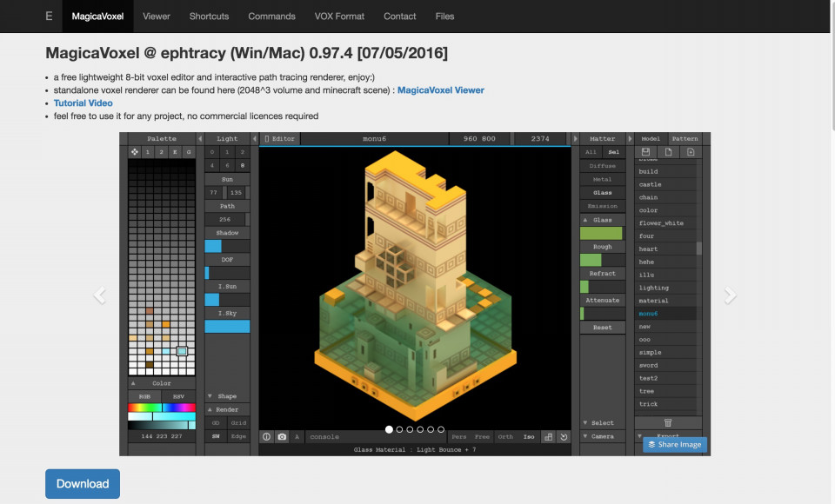Select palette preset button K
The width and height of the screenshot is (835, 504).
(175, 152)
